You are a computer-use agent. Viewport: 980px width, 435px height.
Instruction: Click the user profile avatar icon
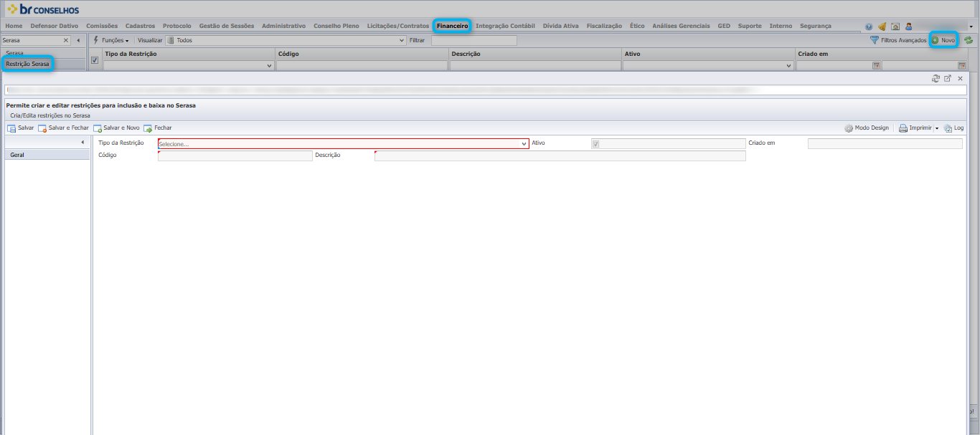tap(908, 27)
